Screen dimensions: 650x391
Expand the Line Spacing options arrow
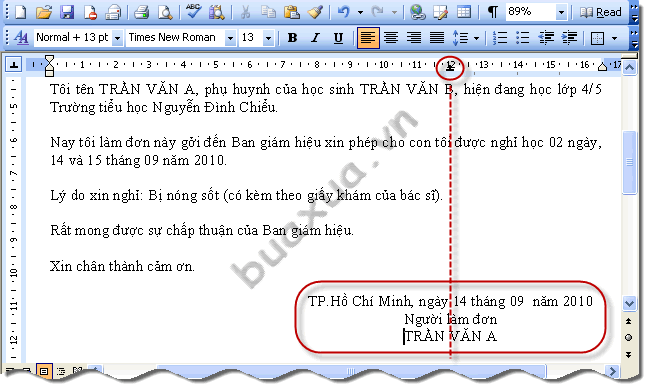[x=477, y=38]
